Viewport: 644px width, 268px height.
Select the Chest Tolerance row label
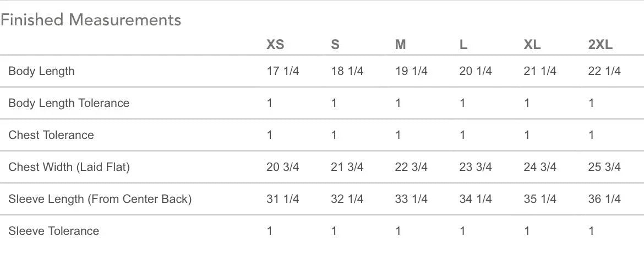point(51,135)
